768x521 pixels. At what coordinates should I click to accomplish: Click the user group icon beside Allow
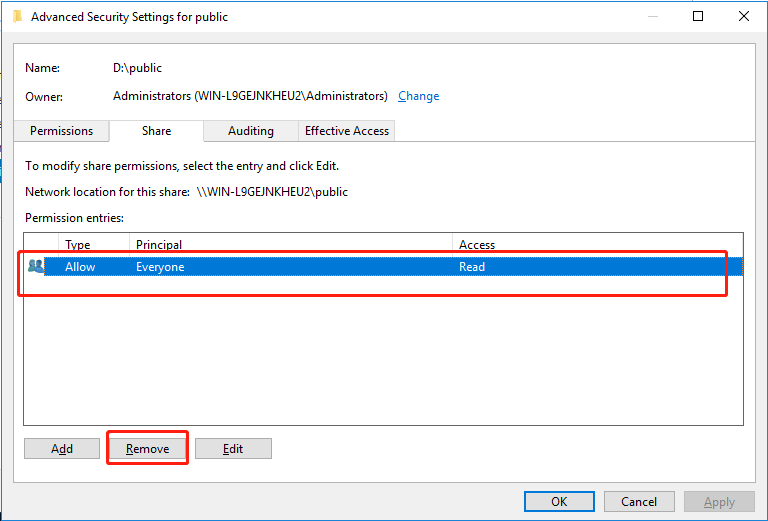click(37, 266)
